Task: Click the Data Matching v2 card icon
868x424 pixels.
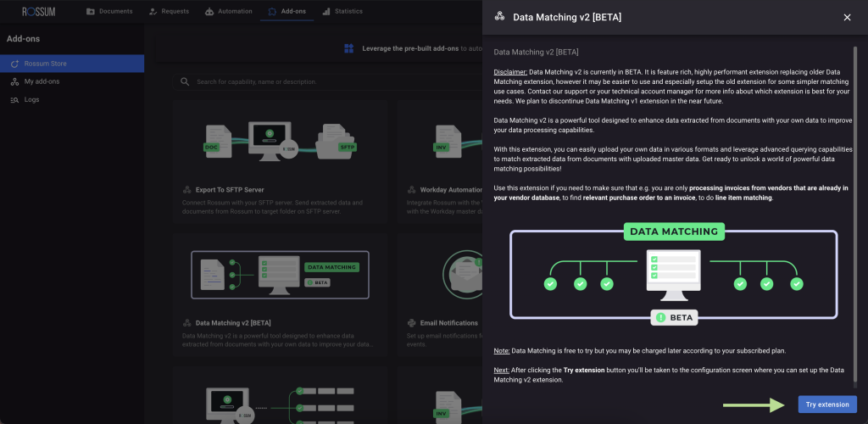Action: tap(187, 323)
